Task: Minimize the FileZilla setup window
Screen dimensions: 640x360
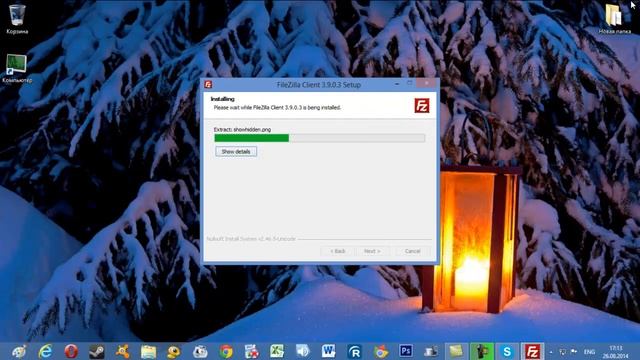Action: pos(397,84)
